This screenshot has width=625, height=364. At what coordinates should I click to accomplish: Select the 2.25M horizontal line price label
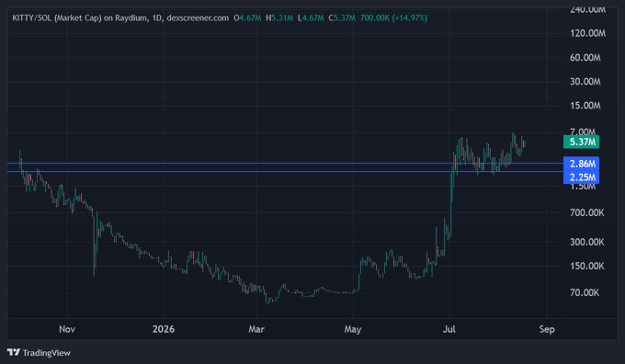click(581, 177)
